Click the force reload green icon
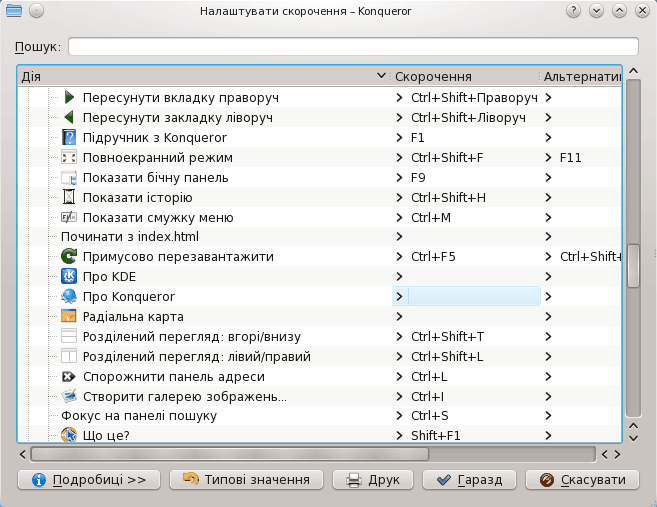This screenshot has height=507, width=657. [69, 256]
